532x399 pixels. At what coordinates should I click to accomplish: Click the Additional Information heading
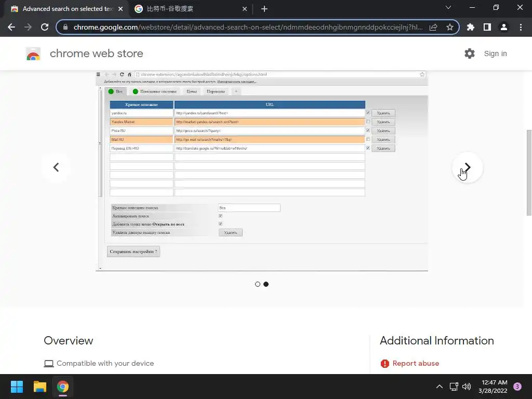coord(436,341)
